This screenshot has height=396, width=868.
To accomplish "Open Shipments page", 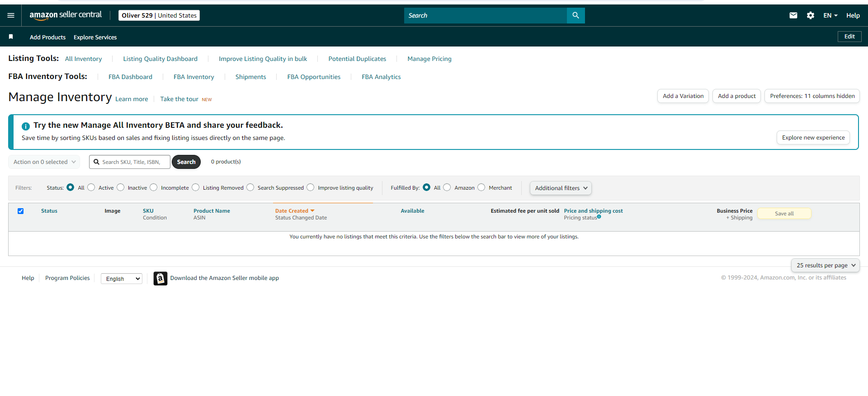I will point(250,77).
